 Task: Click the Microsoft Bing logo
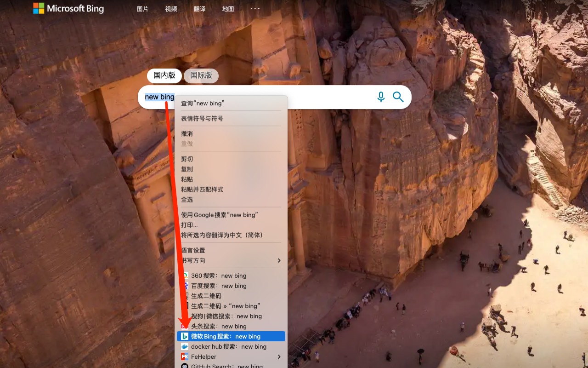click(68, 8)
